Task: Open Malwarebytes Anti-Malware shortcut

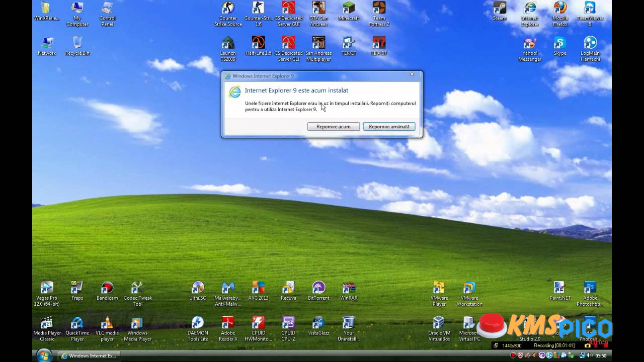Action: click(228, 294)
